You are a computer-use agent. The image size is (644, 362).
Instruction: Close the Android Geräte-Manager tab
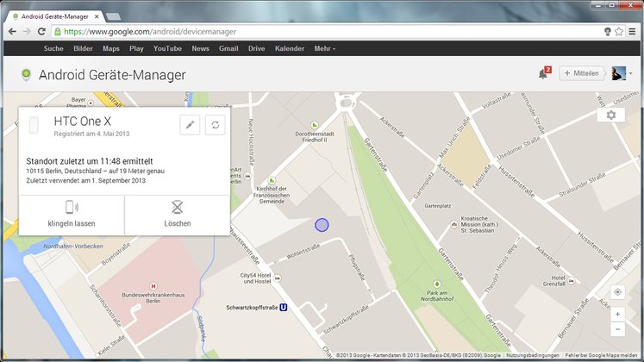[x=97, y=17]
